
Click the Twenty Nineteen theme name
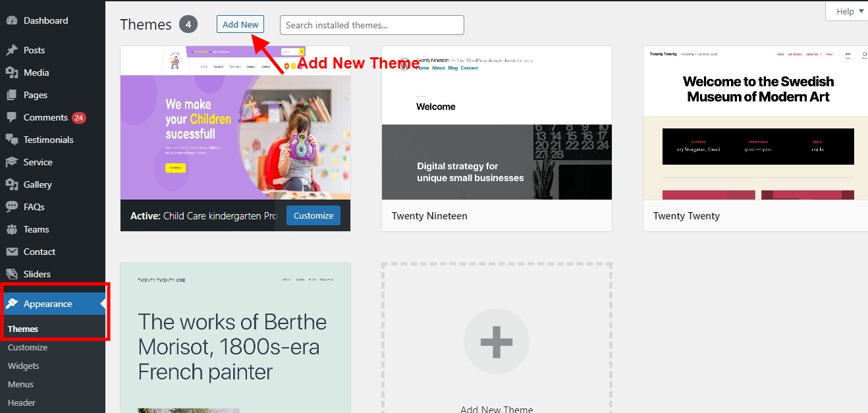pos(429,216)
